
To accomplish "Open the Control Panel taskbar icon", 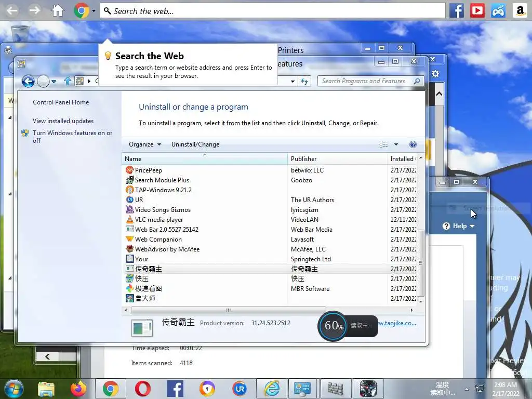I will pos(302,389).
